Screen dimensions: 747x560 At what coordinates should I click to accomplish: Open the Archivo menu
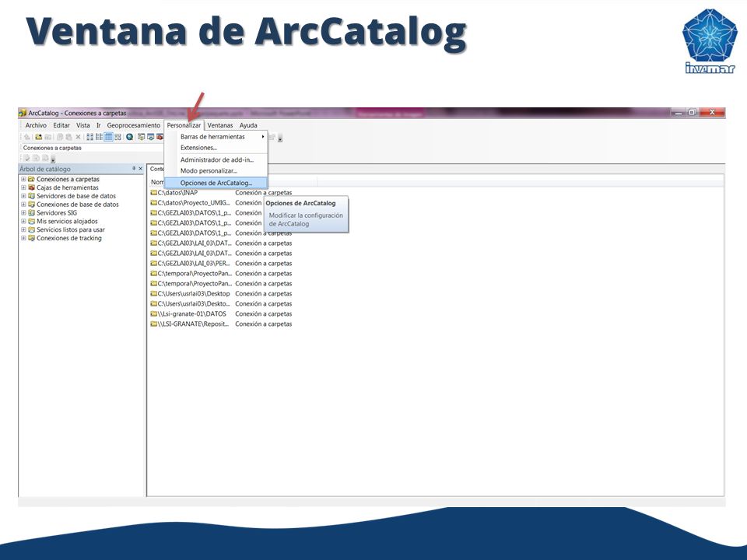click(x=36, y=125)
